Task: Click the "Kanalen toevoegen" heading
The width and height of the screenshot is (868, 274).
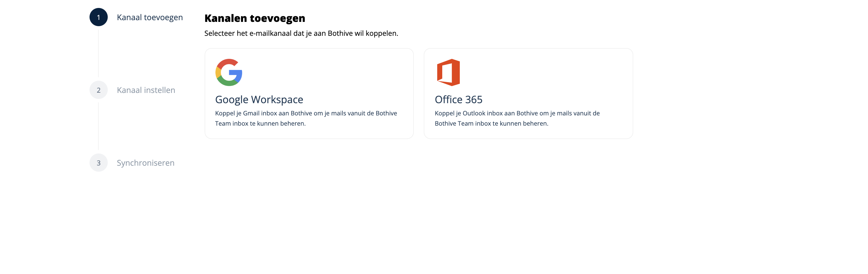Action: [254, 18]
